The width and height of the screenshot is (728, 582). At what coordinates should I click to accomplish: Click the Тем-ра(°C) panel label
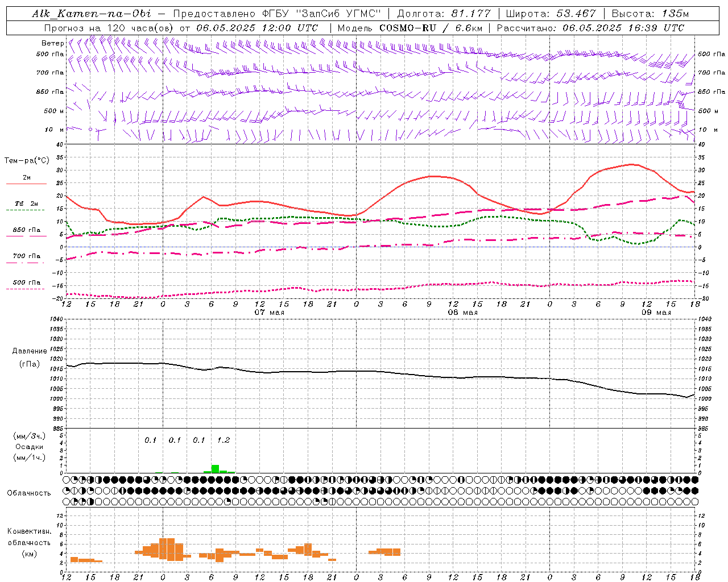coord(27,161)
